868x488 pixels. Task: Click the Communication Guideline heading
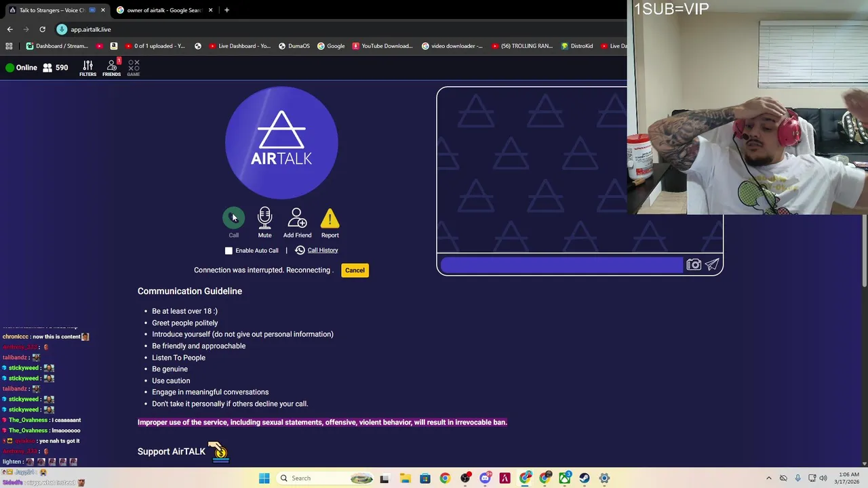(x=190, y=291)
